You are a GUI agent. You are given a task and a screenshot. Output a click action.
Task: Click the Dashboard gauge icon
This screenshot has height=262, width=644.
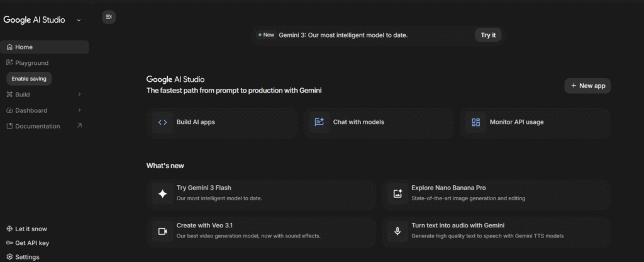click(10, 110)
